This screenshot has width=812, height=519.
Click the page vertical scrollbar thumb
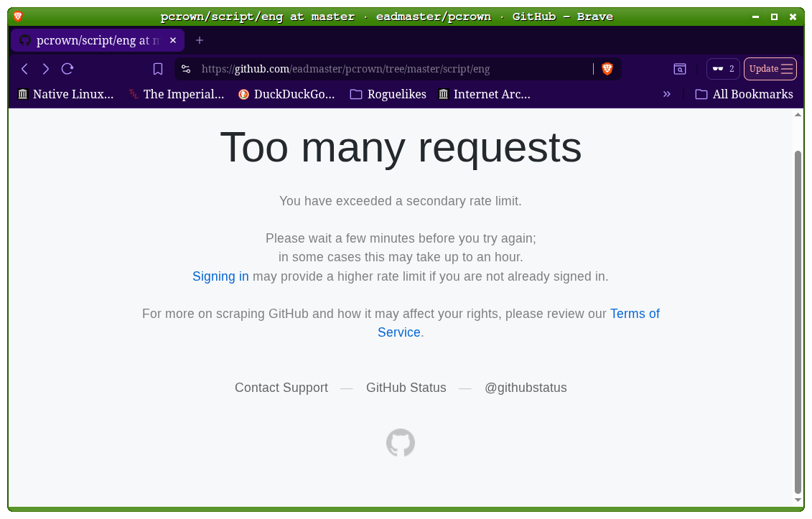click(798, 321)
